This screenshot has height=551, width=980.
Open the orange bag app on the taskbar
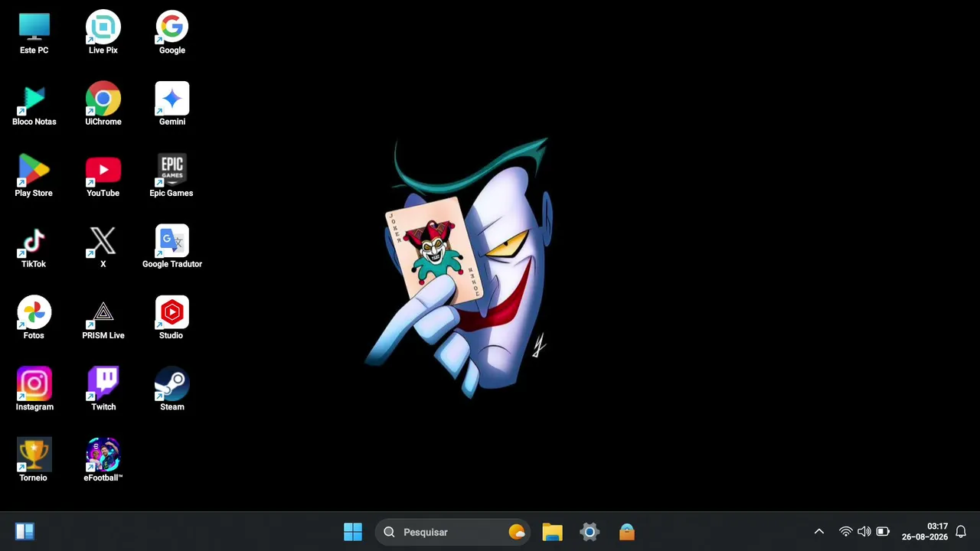[x=627, y=532]
